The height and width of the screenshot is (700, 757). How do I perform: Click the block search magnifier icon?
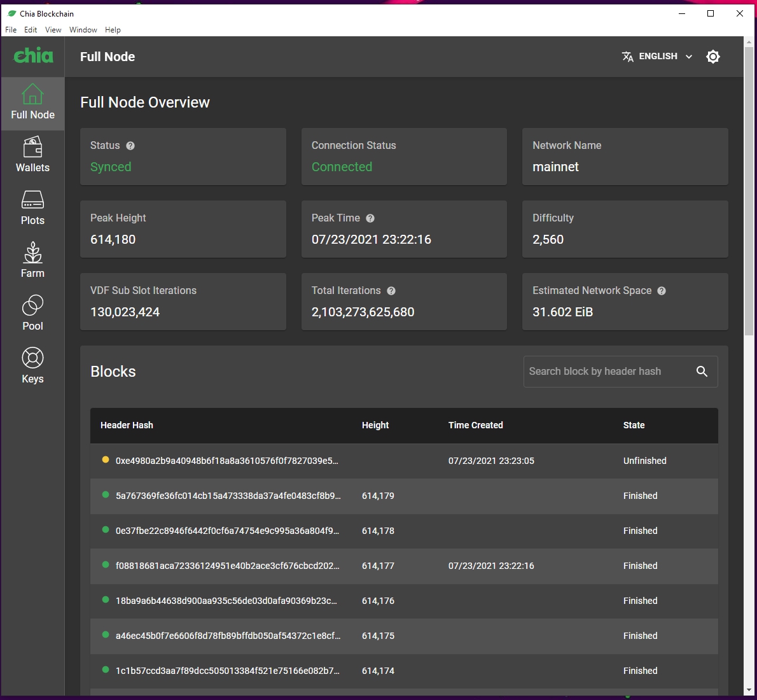coord(702,372)
